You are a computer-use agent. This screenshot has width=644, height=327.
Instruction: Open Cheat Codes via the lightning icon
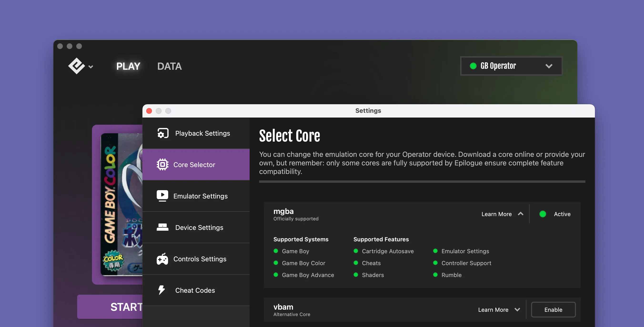161,290
